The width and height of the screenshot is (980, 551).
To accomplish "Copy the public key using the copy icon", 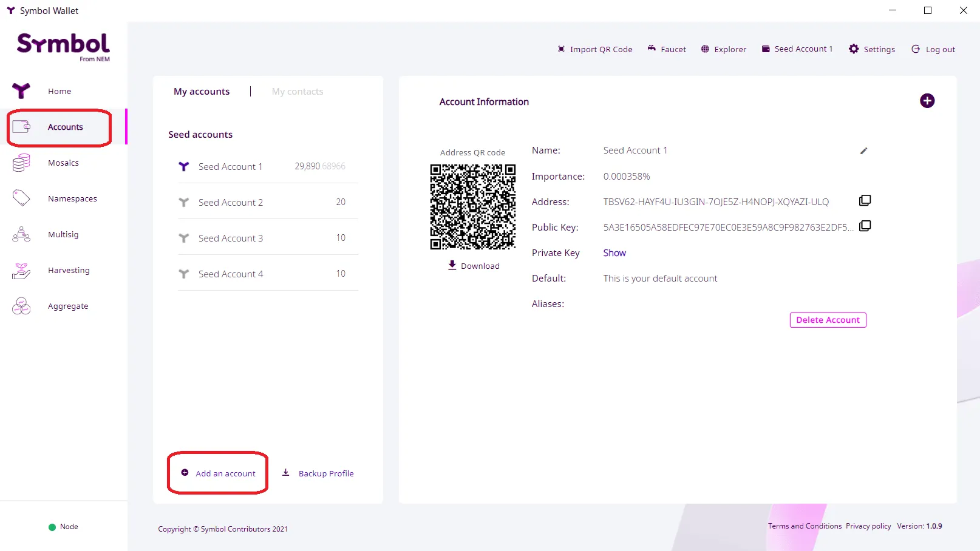I will click(x=865, y=226).
